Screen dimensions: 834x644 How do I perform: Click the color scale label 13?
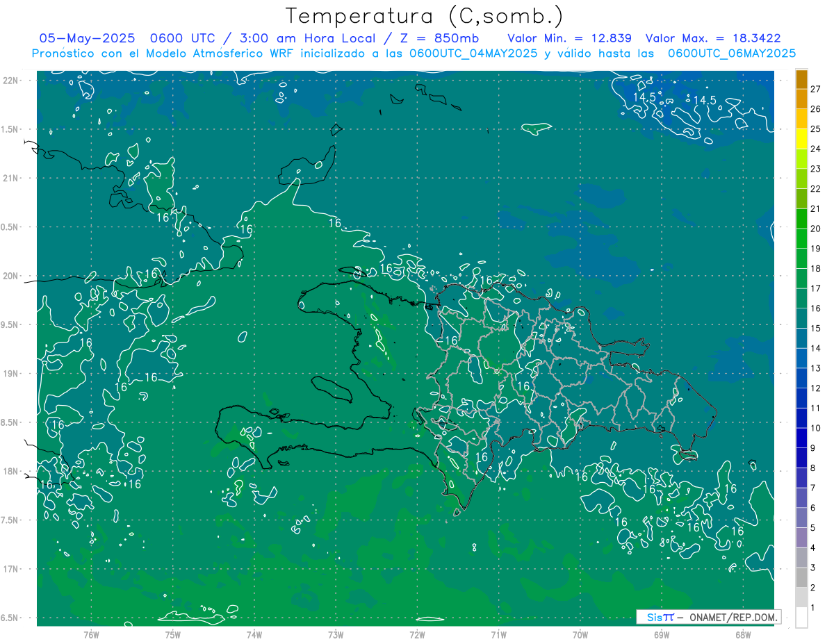pos(816,368)
